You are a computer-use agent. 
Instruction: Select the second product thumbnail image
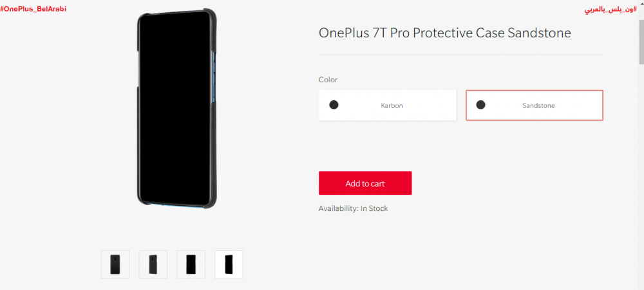[153, 264]
